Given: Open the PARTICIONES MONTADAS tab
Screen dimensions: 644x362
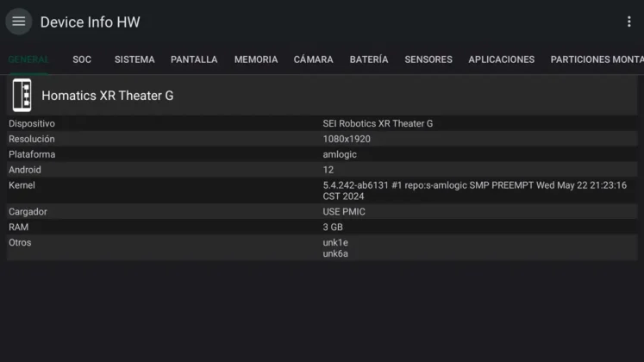Looking at the screenshot, I should point(597,59).
